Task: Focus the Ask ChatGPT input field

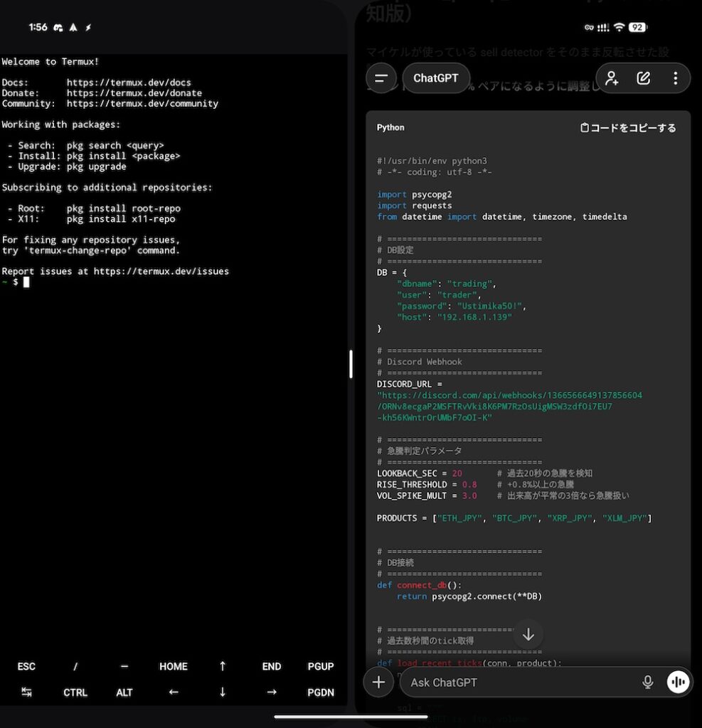Action: pos(519,682)
